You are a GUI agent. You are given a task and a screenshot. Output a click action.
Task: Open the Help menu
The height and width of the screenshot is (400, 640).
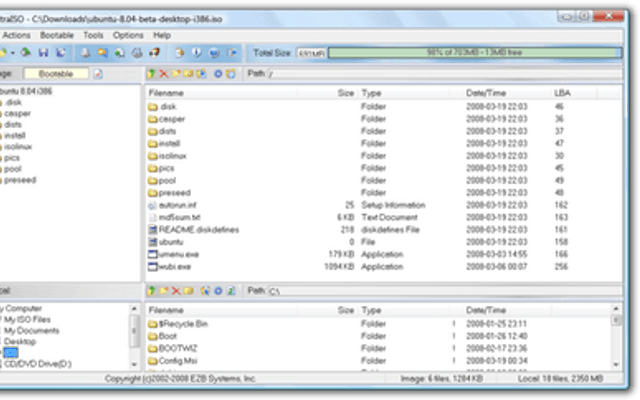[162, 35]
